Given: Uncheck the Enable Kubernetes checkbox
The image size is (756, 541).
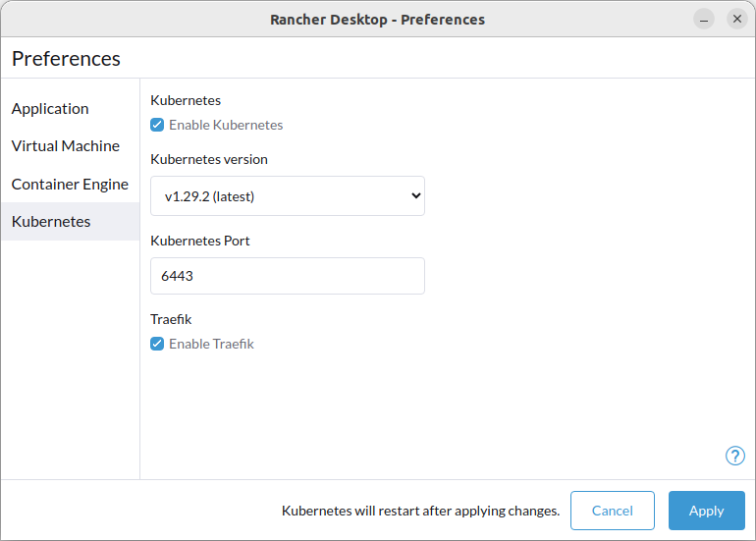Looking at the screenshot, I should point(157,125).
